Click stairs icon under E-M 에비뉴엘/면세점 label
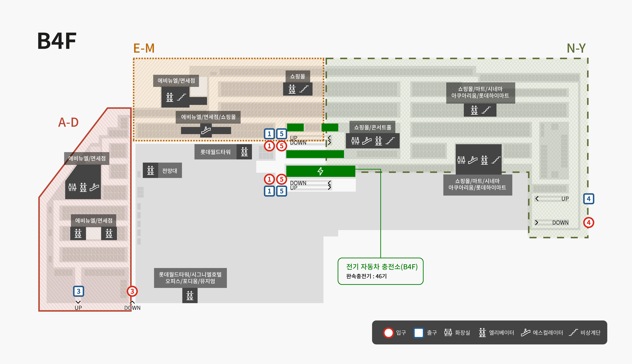The height and width of the screenshot is (364, 632). (x=182, y=97)
